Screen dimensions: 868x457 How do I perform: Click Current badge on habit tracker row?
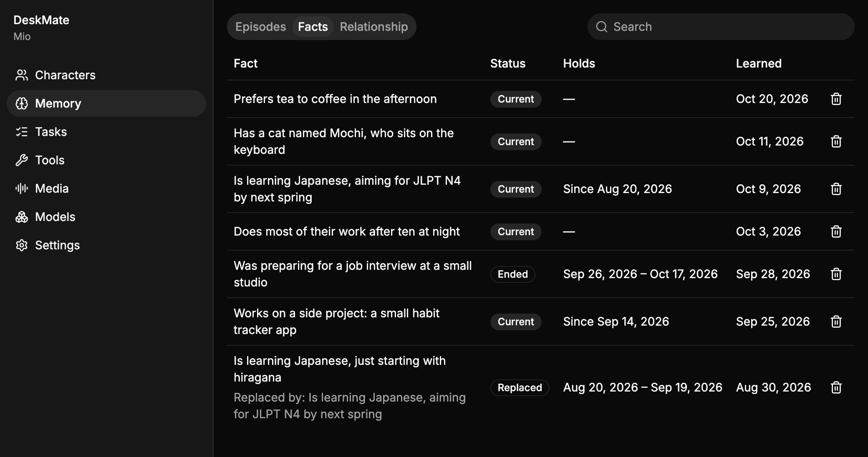click(x=516, y=321)
